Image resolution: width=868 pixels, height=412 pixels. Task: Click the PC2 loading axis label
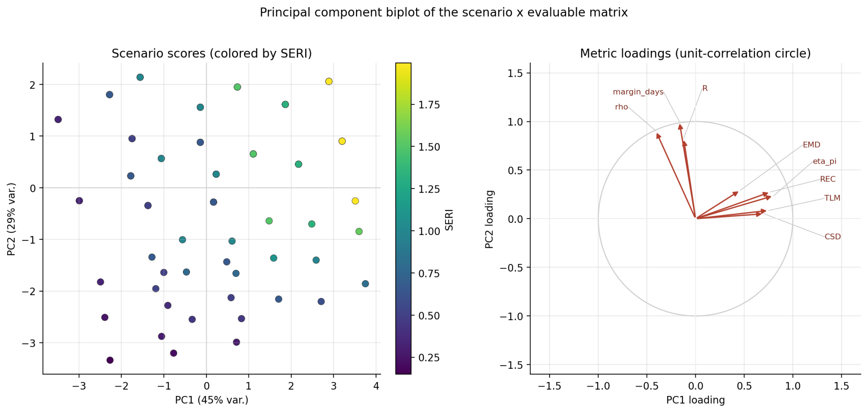tap(489, 219)
